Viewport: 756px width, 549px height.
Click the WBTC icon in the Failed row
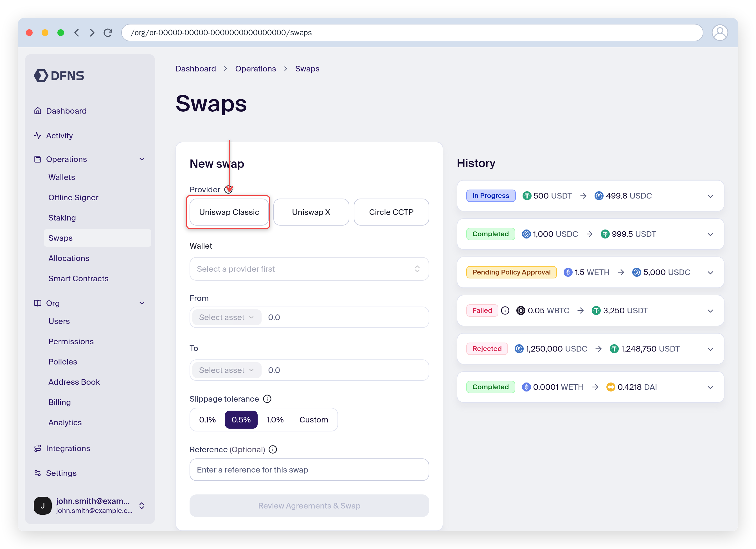pos(521,310)
